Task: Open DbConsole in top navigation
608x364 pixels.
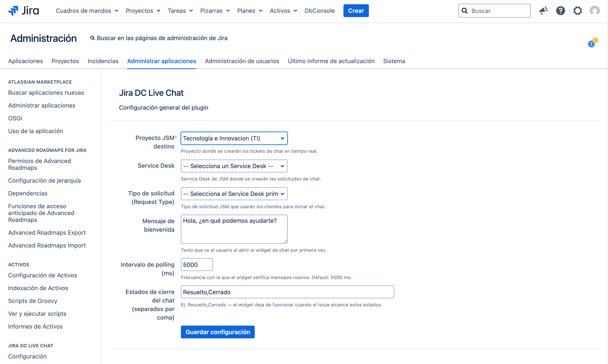Action: click(320, 10)
